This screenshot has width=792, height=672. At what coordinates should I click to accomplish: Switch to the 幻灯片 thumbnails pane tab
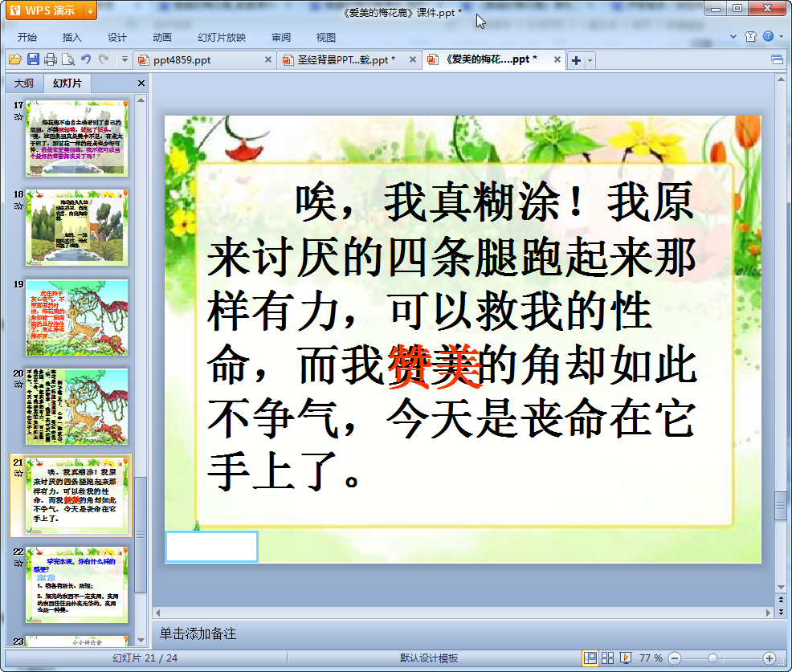click(67, 83)
